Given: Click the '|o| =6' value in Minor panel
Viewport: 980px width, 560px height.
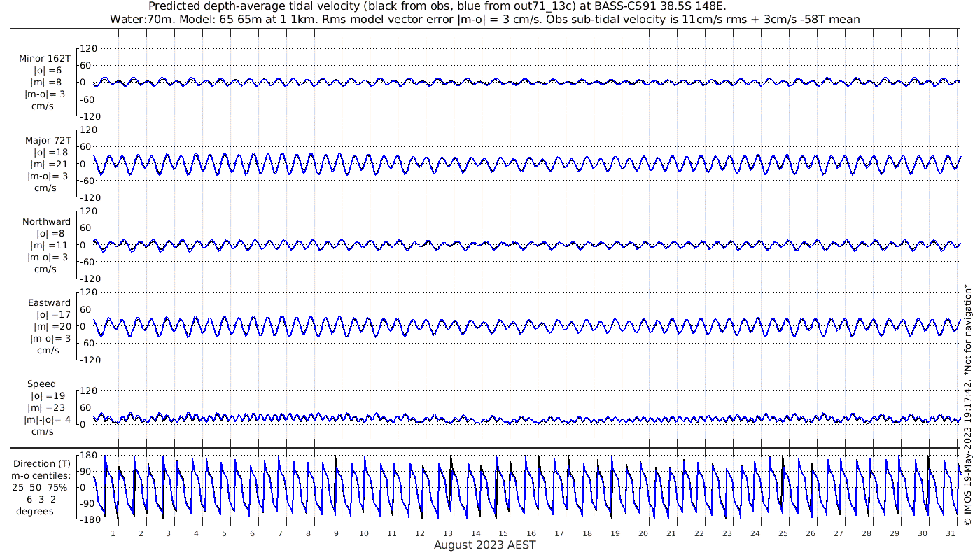Looking at the screenshot, I should [48, 71].
